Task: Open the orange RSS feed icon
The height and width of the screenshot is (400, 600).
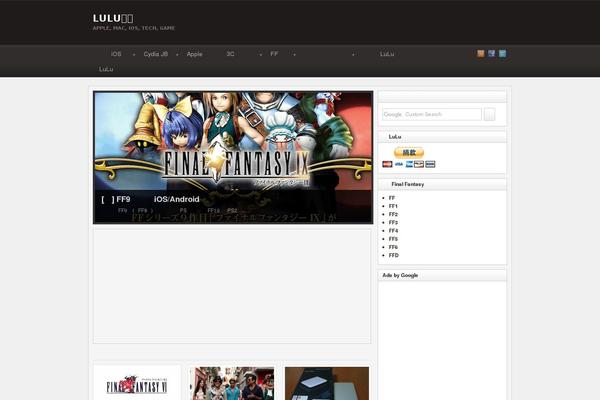Action: pyautogui.click(x=481, y=54)
